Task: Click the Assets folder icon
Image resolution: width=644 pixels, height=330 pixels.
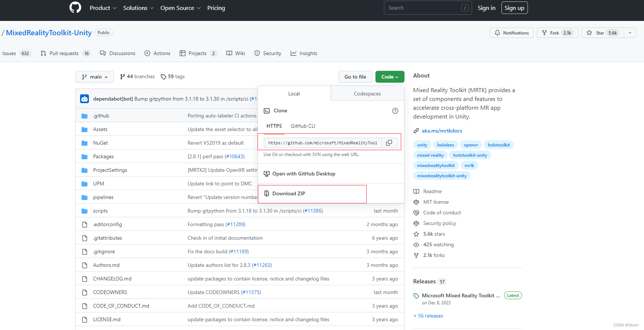Action: (84, 130)
